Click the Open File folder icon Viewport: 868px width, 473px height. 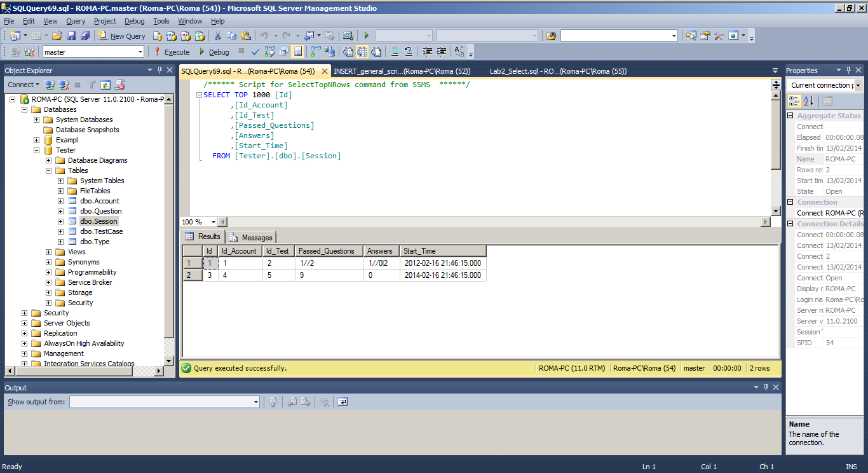pyautogui.click(x=57, y=36)
